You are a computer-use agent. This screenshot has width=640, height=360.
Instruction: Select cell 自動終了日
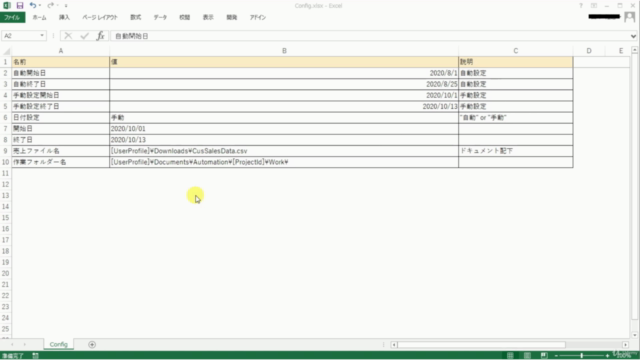click(x=60, y=84)
